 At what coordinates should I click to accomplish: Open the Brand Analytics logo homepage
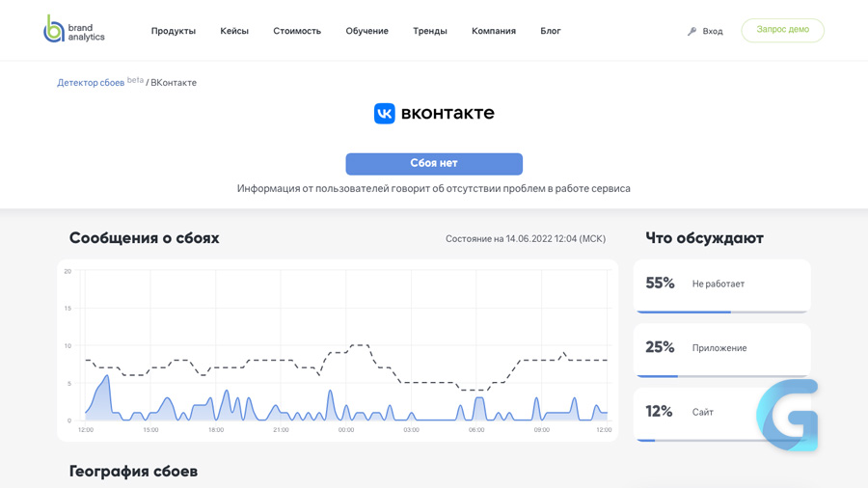(x=74, y=29)
